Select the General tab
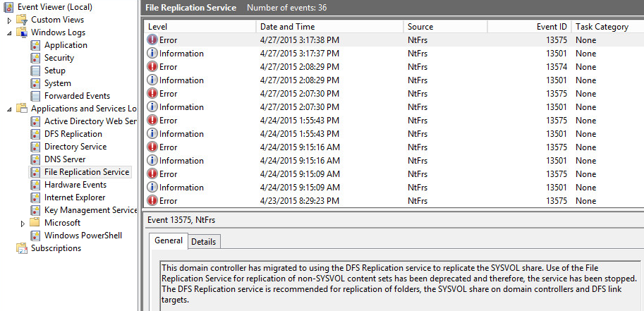644x311 pixels. [169, 240]
